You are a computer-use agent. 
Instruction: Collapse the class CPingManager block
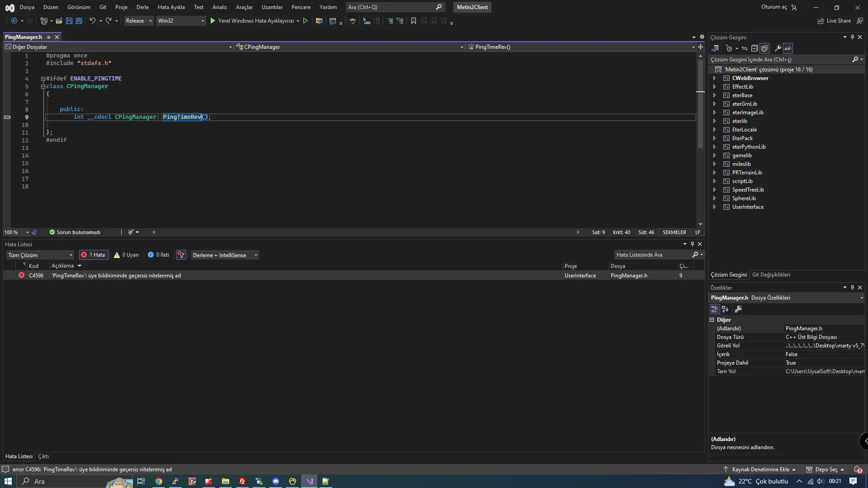point(43,86)
